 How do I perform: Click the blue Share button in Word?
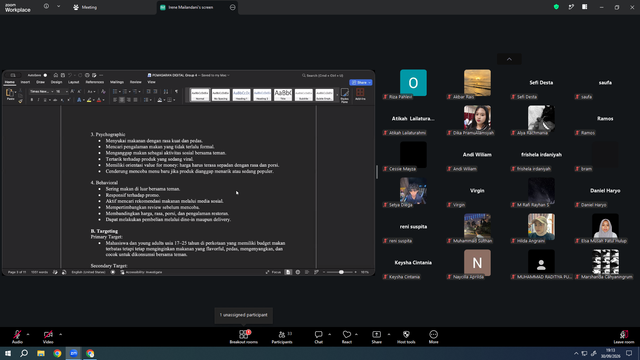point(361,82)
